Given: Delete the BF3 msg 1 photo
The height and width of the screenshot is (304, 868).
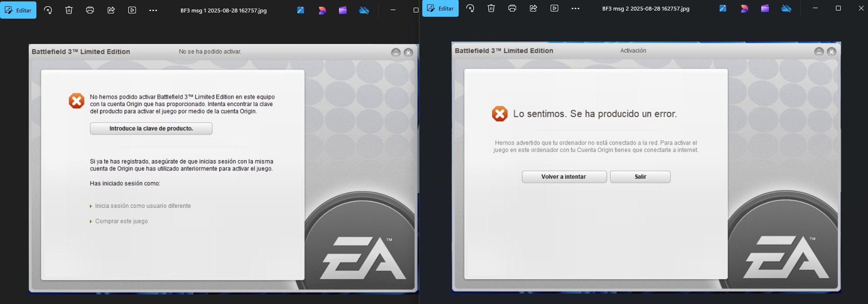Looking at the screenshot, I should pyautogui.click(x=69, y=10).
